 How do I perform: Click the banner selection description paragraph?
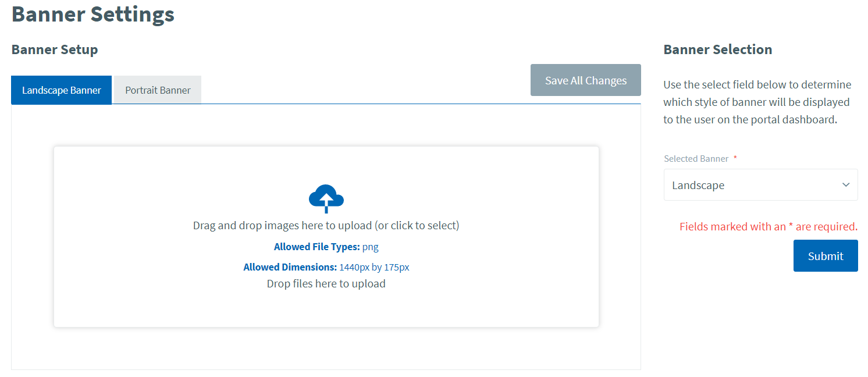tap(757, 102)
